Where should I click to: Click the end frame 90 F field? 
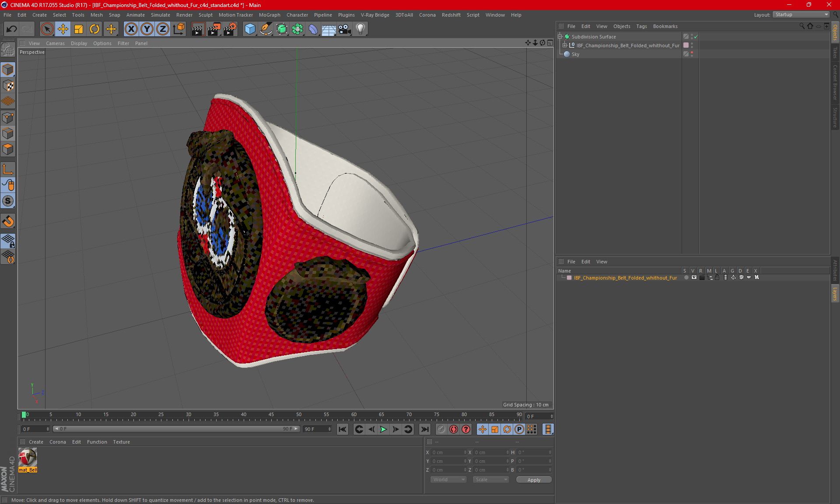(x=317, y=429)
